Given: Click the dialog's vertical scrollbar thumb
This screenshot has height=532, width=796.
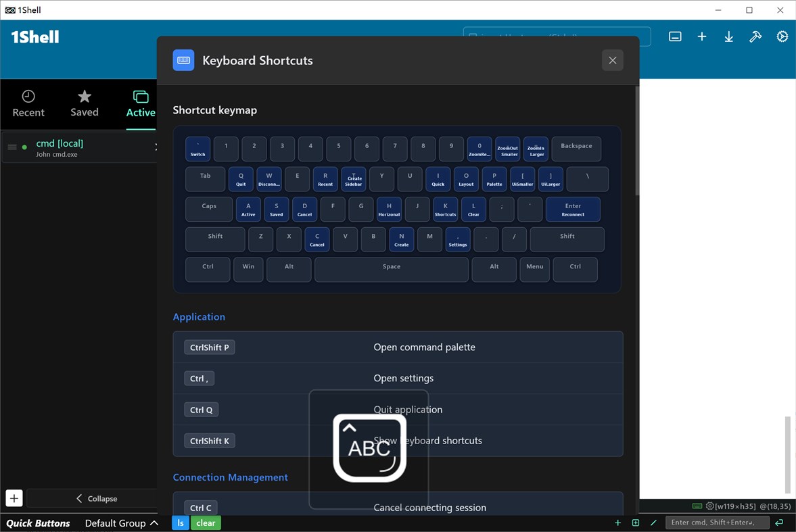Looking at the screenshot, I should coord(637,141).
